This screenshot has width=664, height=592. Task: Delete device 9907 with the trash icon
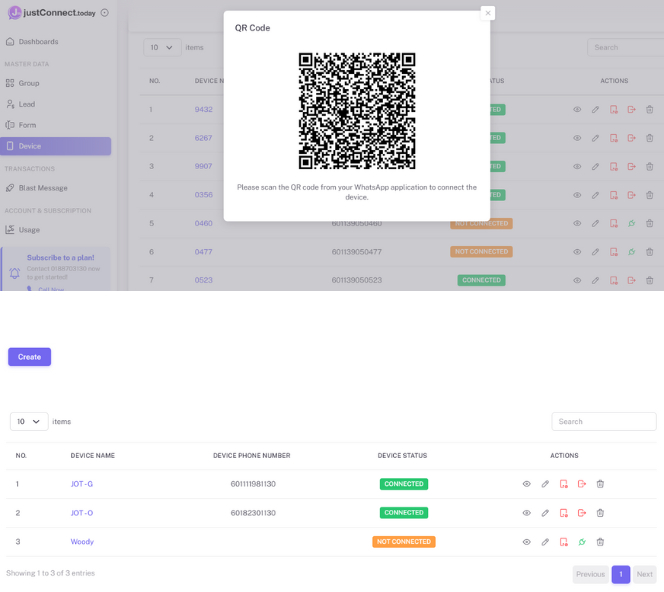point(650,166)
